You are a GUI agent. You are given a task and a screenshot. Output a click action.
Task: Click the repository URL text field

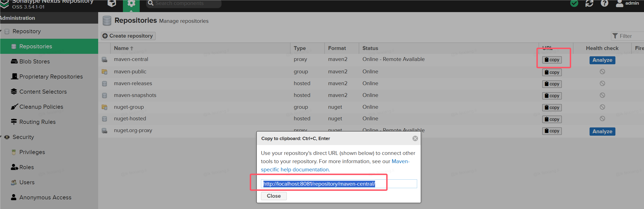(339, 184)
